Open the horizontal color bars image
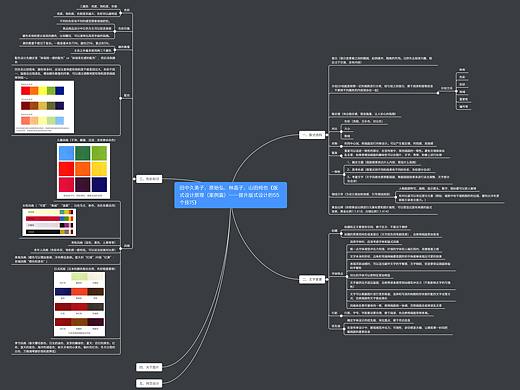This screenshot has height=390, width=520. pos(49,222)
